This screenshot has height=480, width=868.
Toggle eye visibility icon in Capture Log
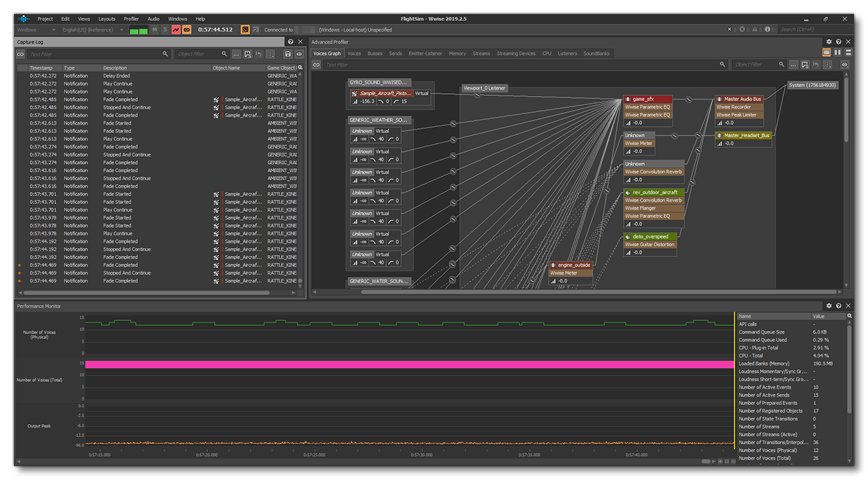click(x=299, y=54)
